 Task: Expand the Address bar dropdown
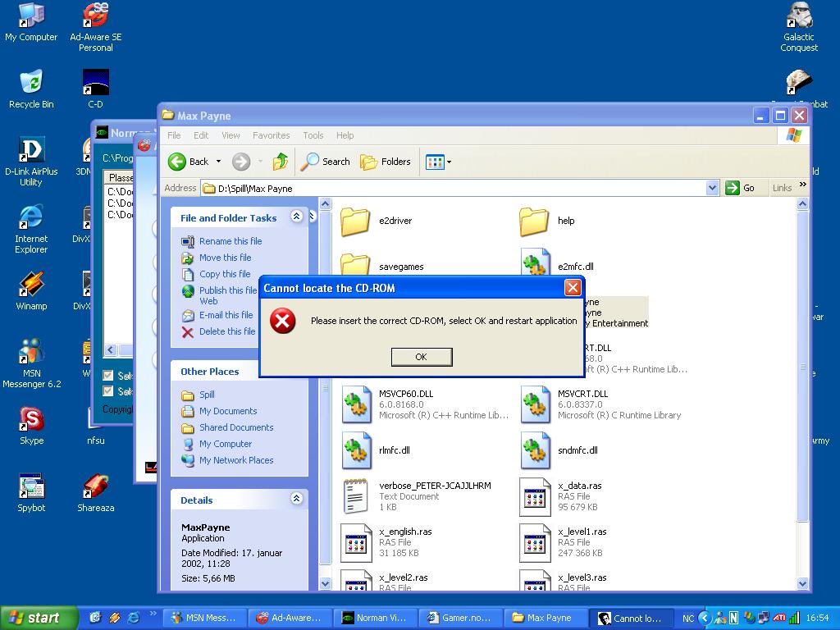point(712,188)
